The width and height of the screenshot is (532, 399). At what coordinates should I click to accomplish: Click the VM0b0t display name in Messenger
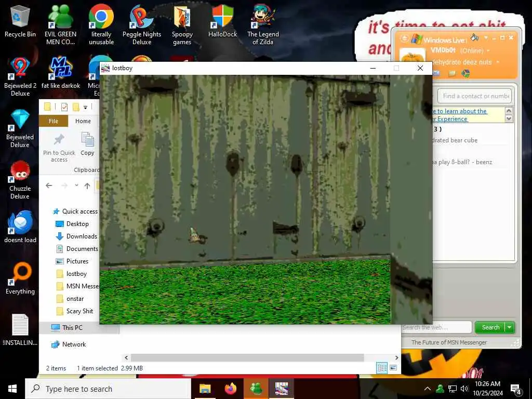[x=443, y=50]
